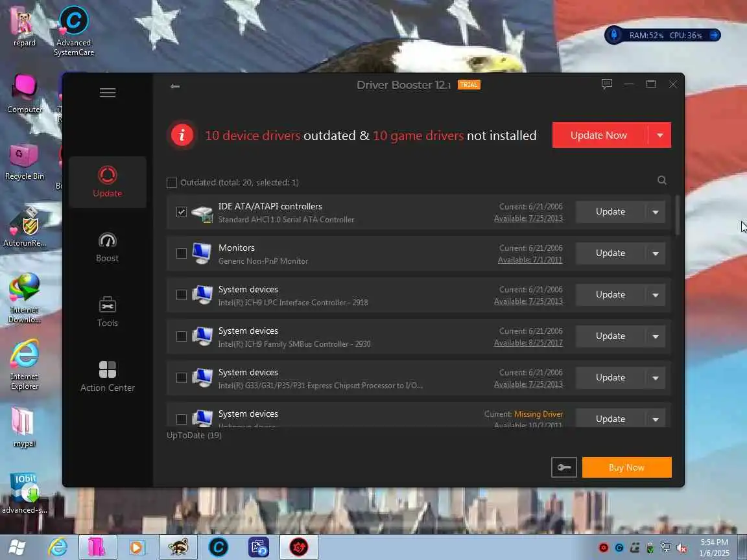This screenshot has width=747, height=560.
Task: Open Advanced SystemCare desktop shortcut
Action: tap(73, 31)
